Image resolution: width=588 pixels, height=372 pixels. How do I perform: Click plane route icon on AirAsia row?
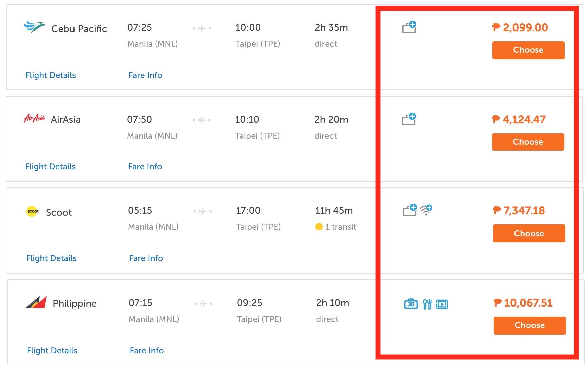point(202,120)
